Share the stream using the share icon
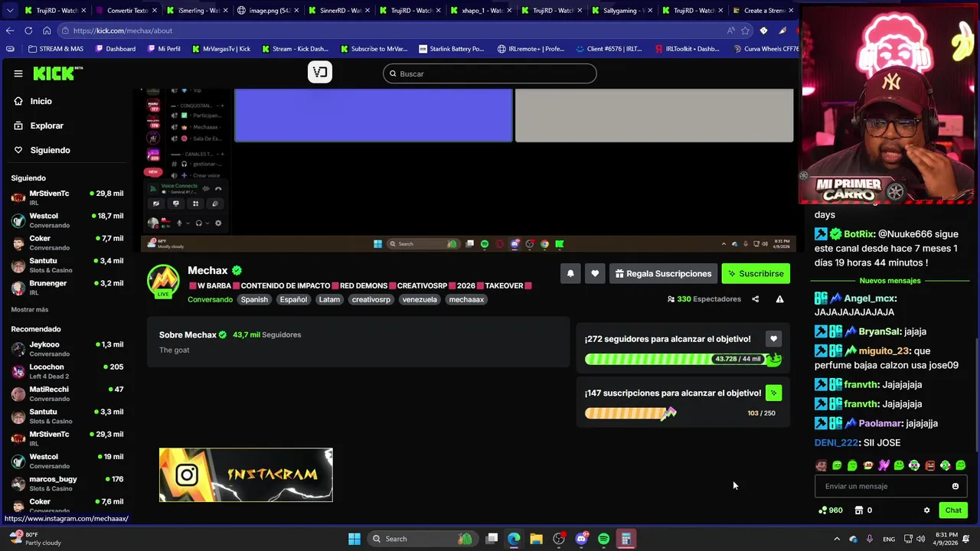Viewport: 980px width, 551px height. point(755,299)
